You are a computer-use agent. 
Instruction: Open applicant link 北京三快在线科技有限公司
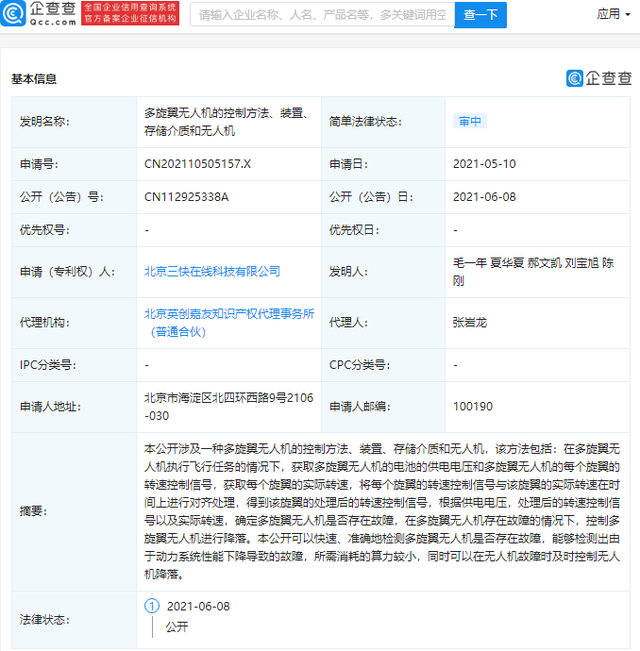pos(212,271)
